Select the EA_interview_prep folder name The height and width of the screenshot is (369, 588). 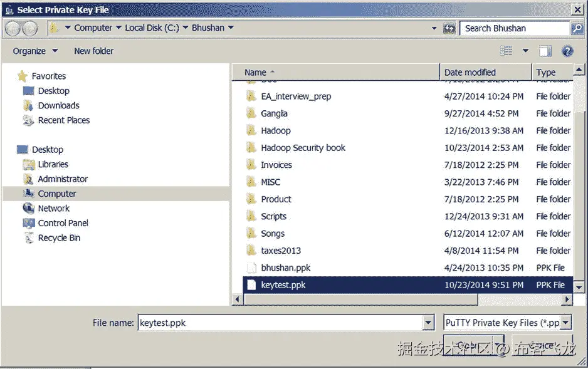click(296, 96)
